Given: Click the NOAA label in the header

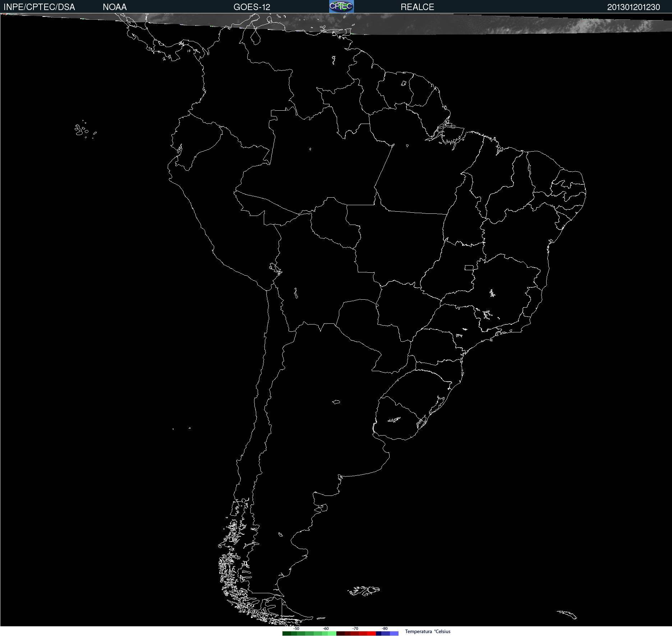Looking at the screenshot, I should (x=115, y=7).
